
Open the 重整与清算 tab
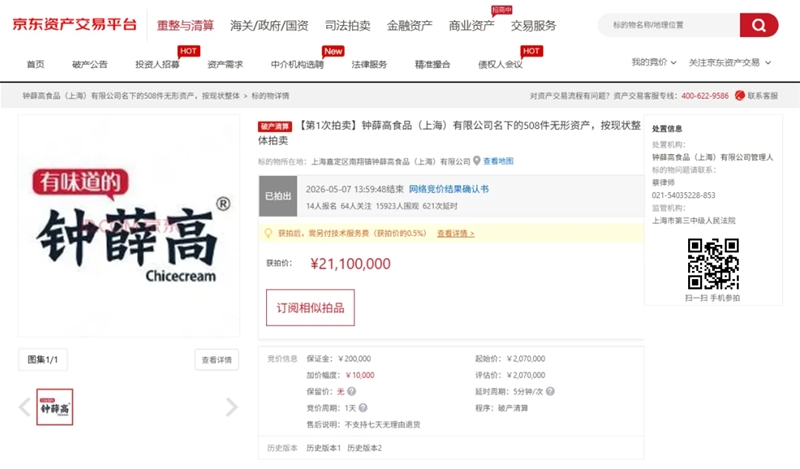(x=185, y=26)
